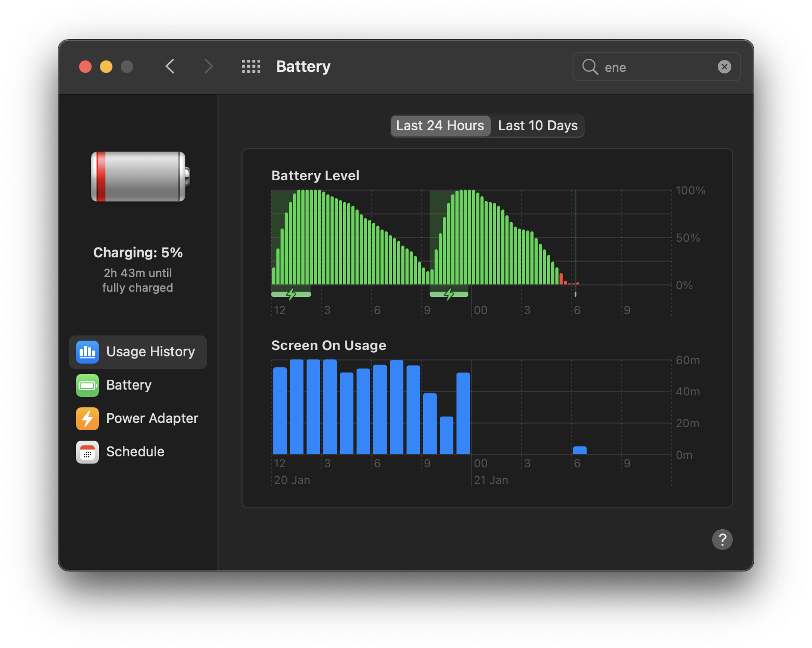Viewport: 812px width, 648px height.
Task: Switch to the Last 10 Days tab
Action: coord(537,126)
